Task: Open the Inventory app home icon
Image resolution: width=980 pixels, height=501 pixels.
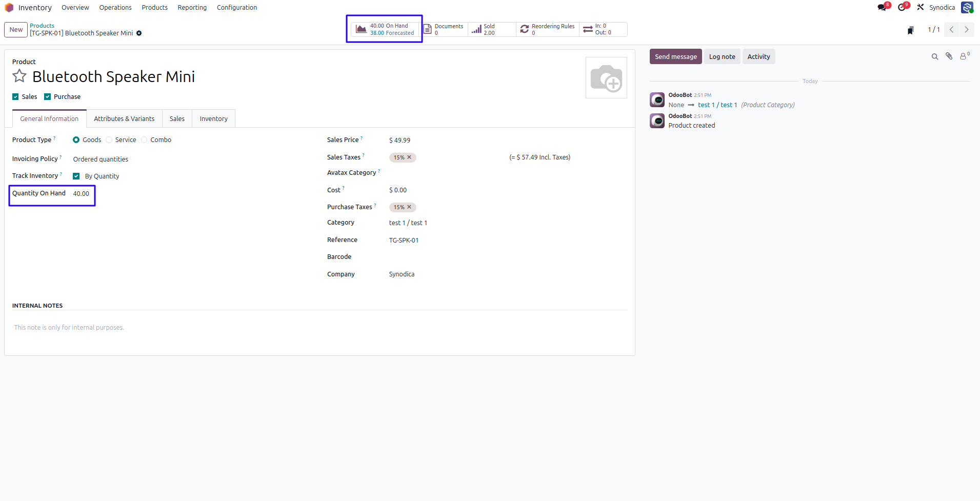Action: (9, 8)
